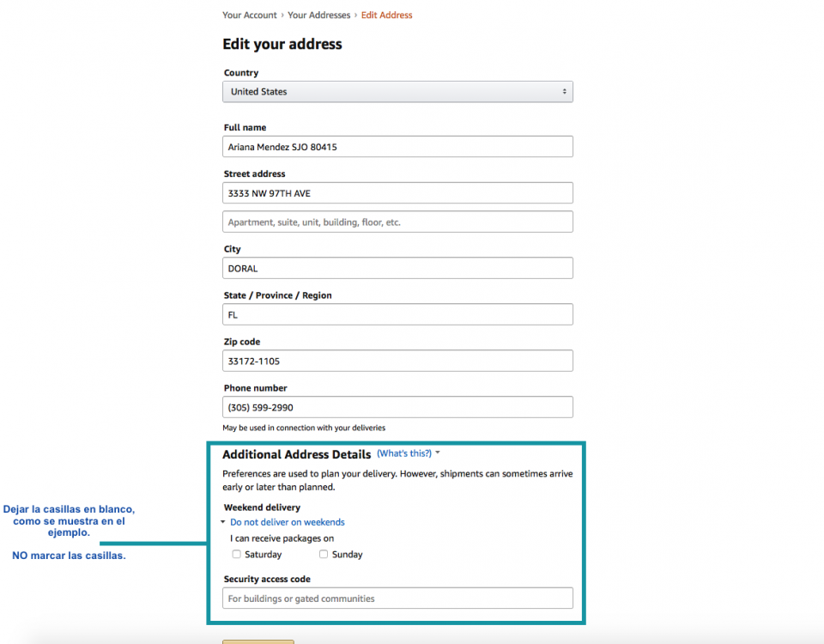
Task: Open the What's this? help link
Action: coord(404,453)
